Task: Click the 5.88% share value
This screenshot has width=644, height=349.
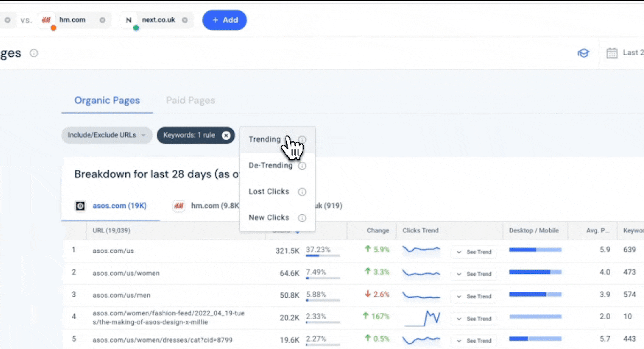Action: tap(316, 294)
